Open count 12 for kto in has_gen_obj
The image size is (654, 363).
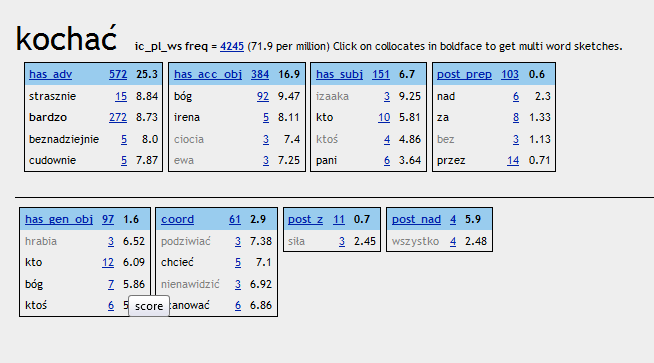coord(108,262)
